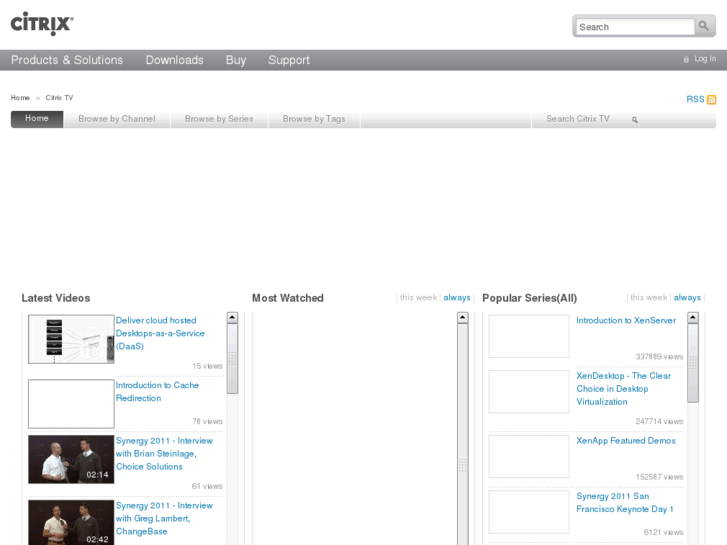Open Introduction to XenServer series link
The height and width of the screenshot is (545, 727).
(626, 321)
